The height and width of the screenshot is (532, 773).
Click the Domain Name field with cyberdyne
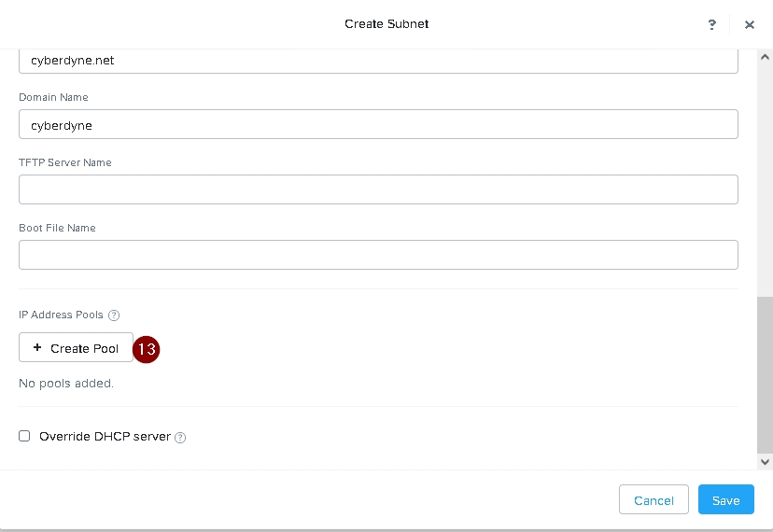(x=378, y=124)
